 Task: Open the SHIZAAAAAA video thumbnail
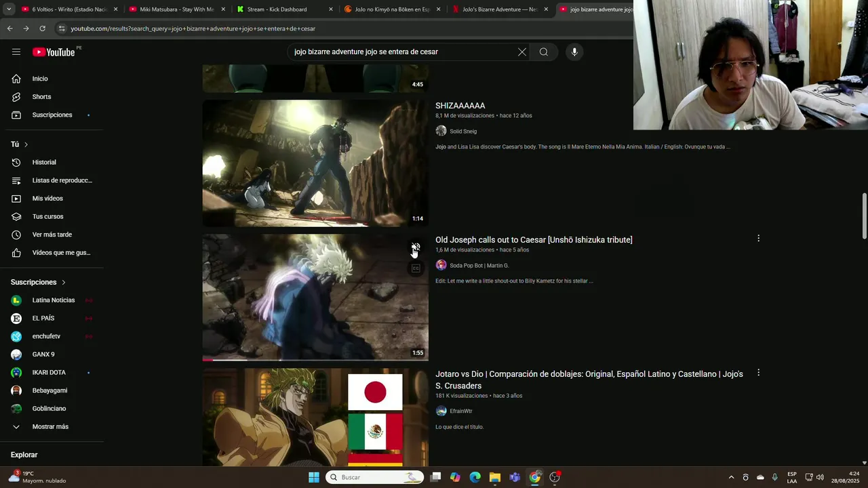(315, 163)
